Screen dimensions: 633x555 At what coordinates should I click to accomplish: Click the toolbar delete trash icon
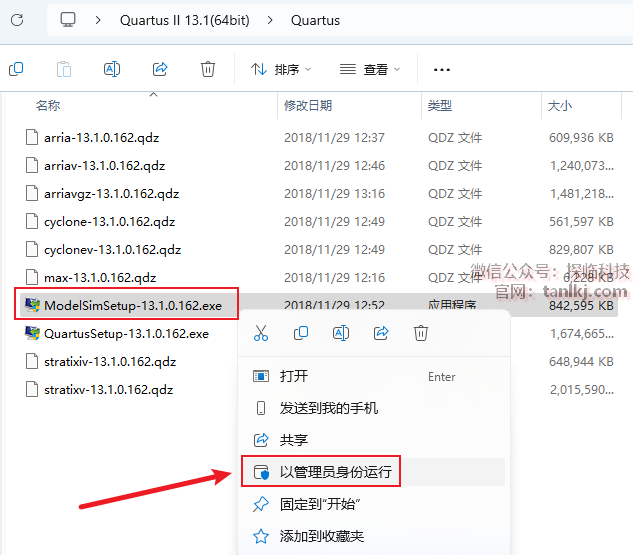208,69
